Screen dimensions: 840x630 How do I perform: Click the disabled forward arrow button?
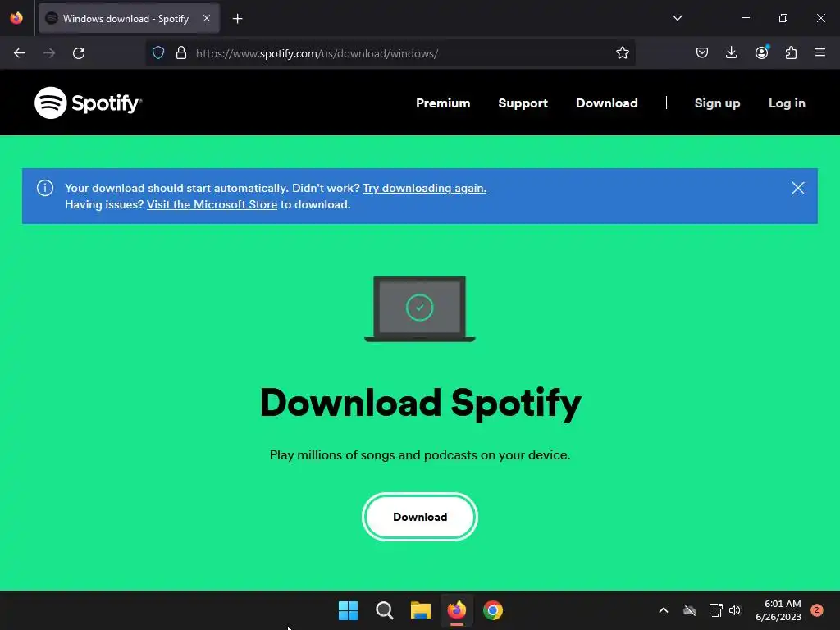(x=49, y=53)
